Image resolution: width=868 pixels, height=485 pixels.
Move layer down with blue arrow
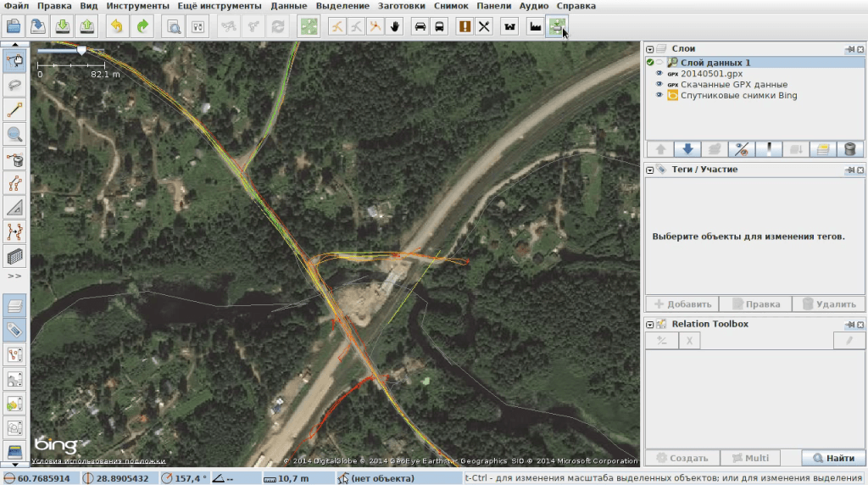click(687, 149)
